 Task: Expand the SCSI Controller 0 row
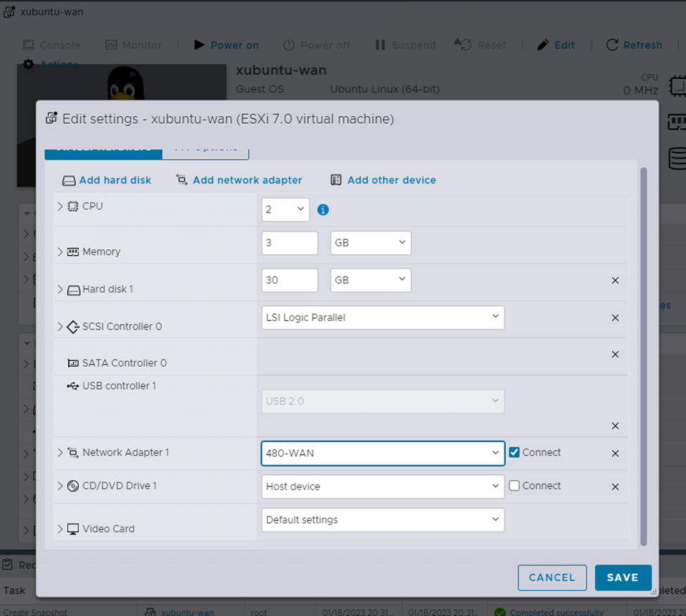pyautogui.click(x=60, y=327)
